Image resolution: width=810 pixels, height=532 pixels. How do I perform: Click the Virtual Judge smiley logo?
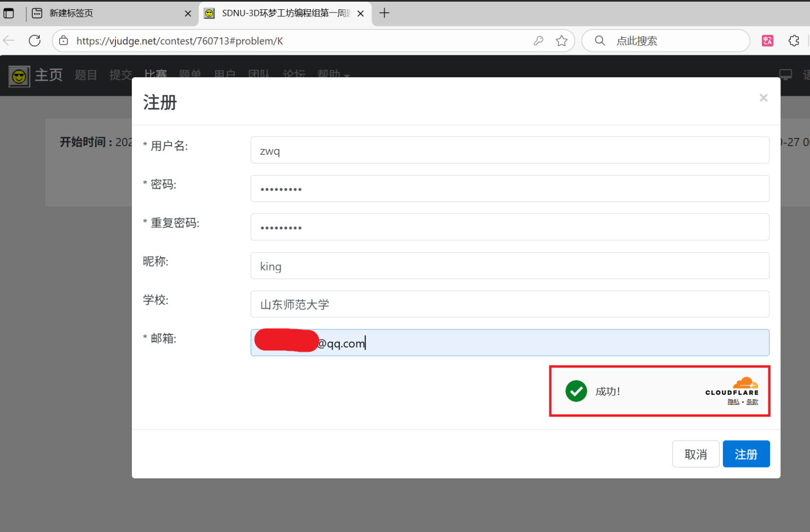(19, 76)
